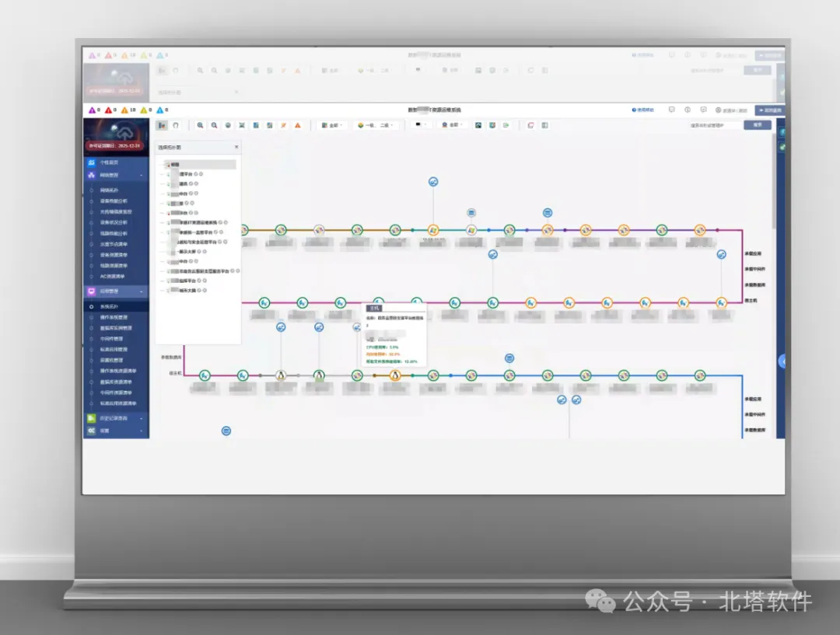This screenshot has width=840, height=635.
Task: Click the red square toolbar icon
Action: click(x=531, y=125)
